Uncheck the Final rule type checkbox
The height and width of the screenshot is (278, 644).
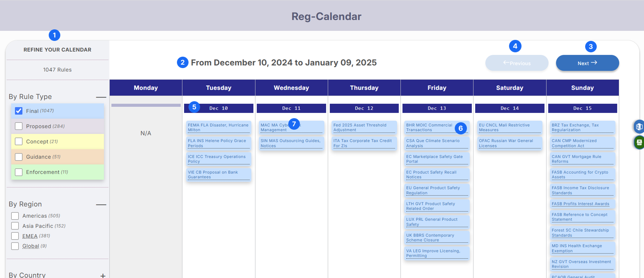[19, 111]
